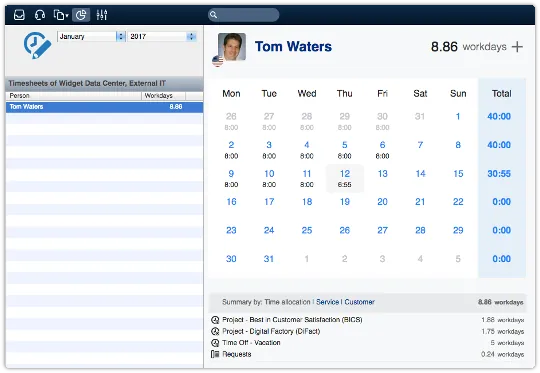The image size is (540, 373).
Task: Open the Service Desk headset icon
Action: (x=40, y=15)
